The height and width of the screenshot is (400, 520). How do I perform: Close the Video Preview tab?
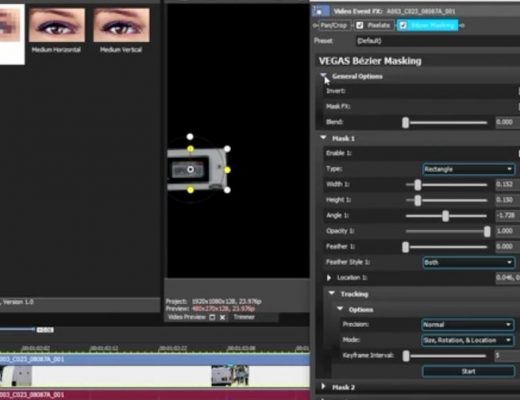pyautogui.click(x=223, y=317)
